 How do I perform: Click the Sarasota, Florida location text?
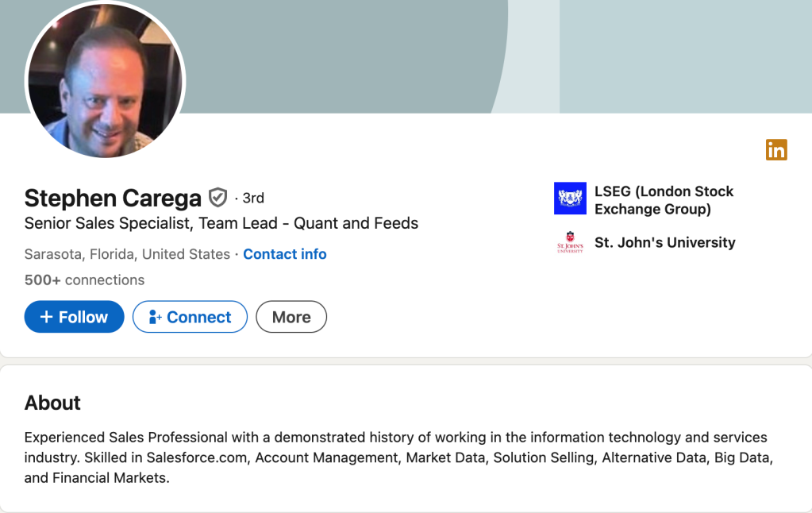(x=127, y=254)
